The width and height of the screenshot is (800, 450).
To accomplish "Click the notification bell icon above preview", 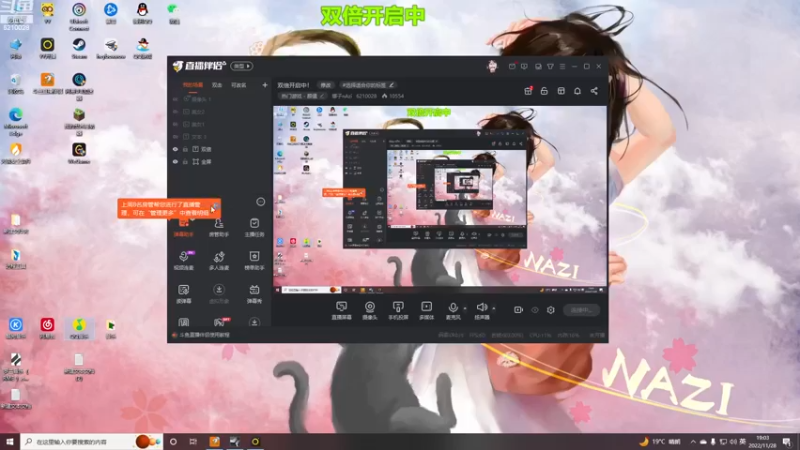I will point(578,91).
